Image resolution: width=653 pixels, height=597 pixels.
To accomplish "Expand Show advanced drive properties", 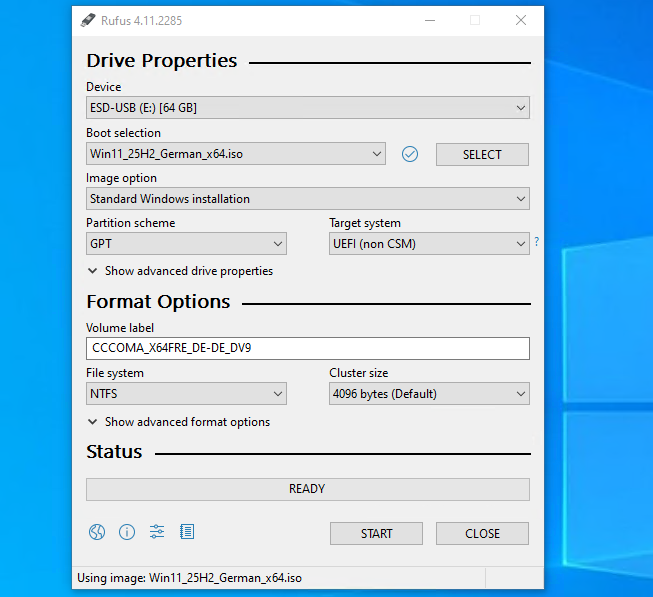I will pyautogui.click(x=180, y=271).
